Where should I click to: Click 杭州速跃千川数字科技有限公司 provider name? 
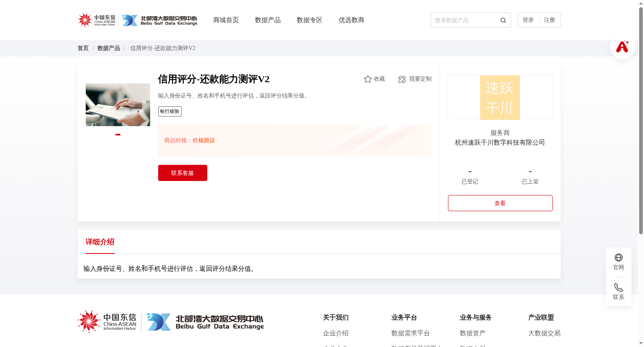click(500, 143)
